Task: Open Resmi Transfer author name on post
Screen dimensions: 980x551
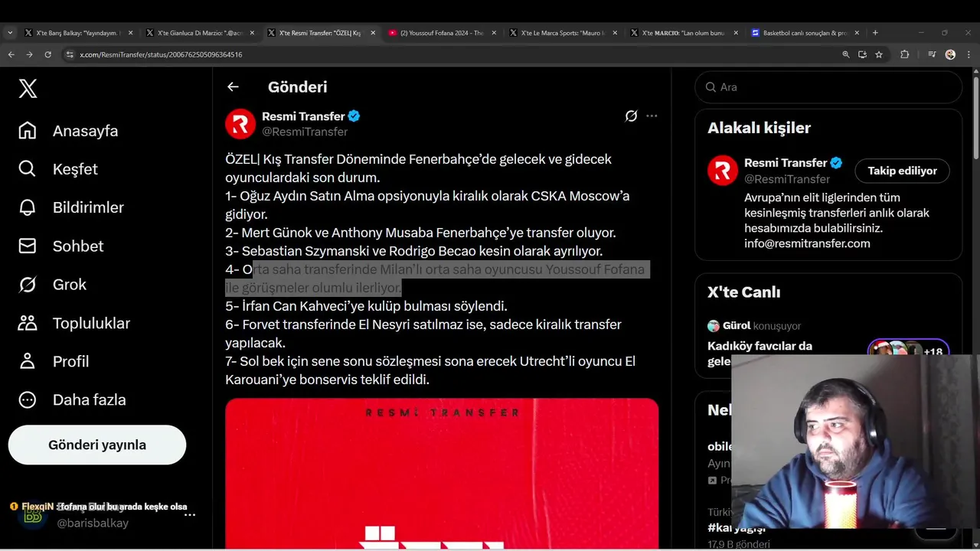Action: pyautogui.click(x=303, y=116)
